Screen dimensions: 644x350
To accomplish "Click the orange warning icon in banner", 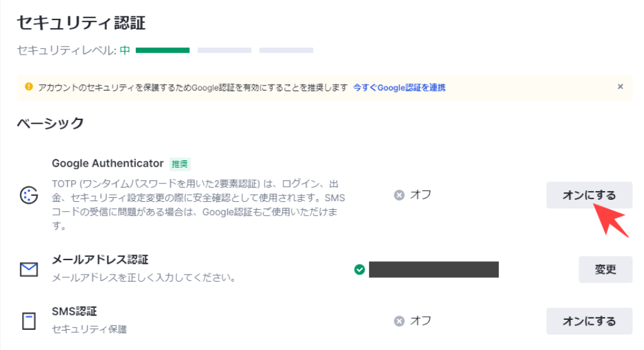I will pos(29,87).
